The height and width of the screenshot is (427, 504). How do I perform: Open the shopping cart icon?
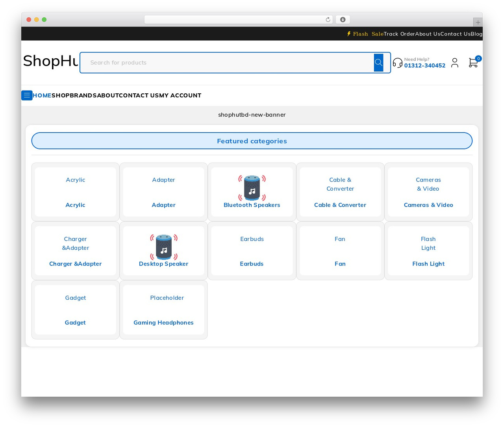(473, 63)
